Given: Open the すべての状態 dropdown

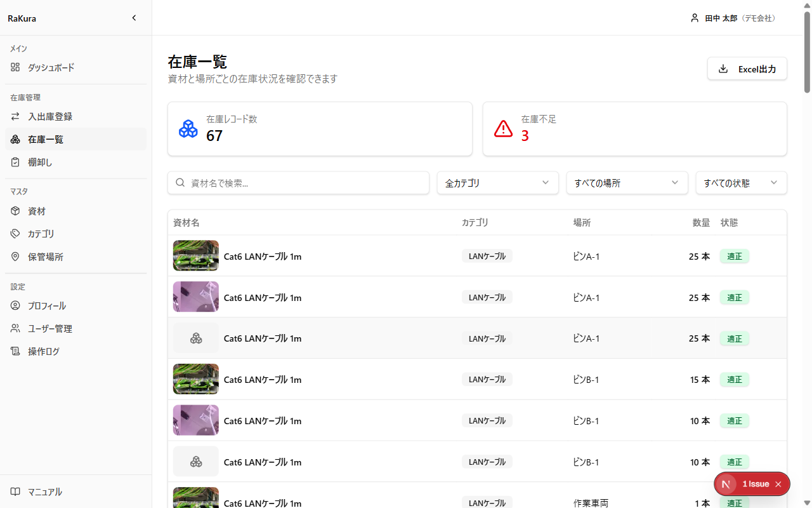Looking at the screenshot, I should click(741, 183).
